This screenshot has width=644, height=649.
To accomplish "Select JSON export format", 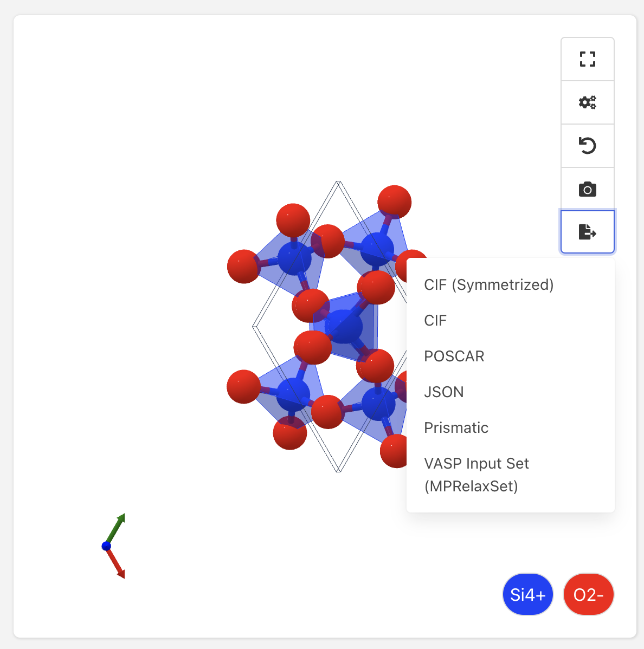I will click(x=444, y=392).
